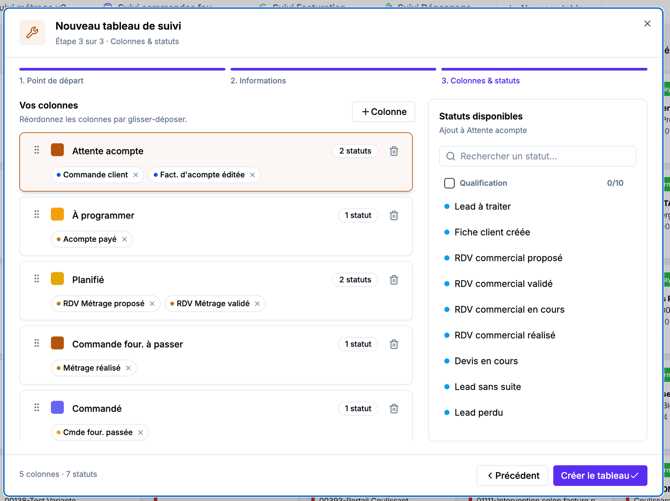The image size is (670, 501).
Task: Grab the drag handle of Commandé
Action: (x=37, y=407)
